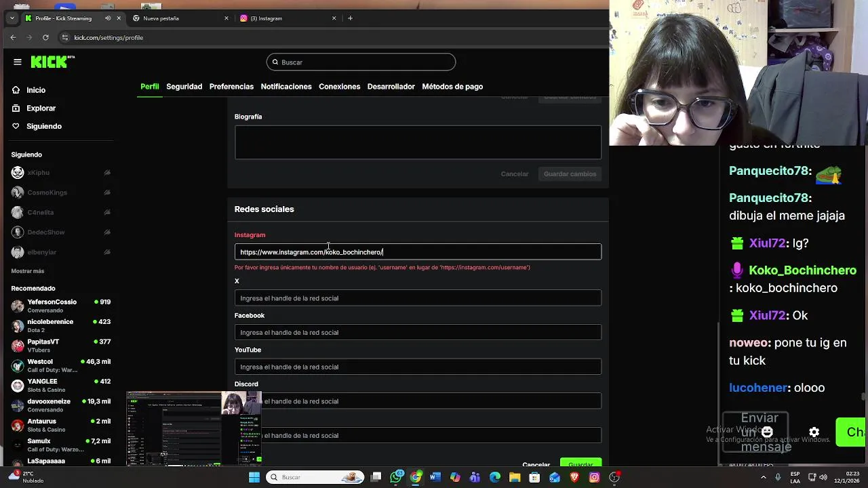The image size is (868, 488).
Task: Click the X handle input field
Action: (418, 298)
